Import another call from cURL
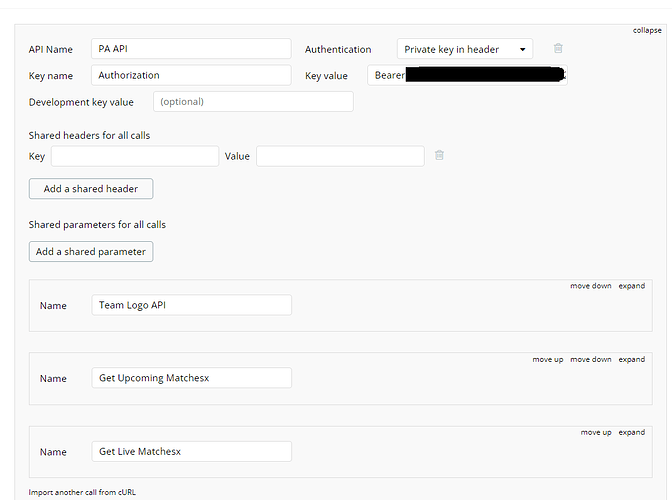672x500 pixels. coord(82,492)
